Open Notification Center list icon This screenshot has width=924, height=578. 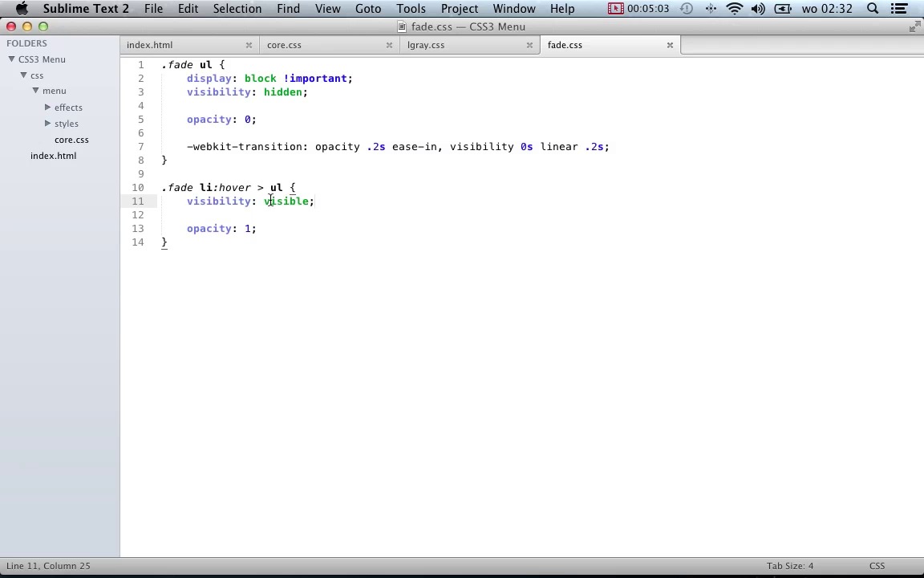898,8
